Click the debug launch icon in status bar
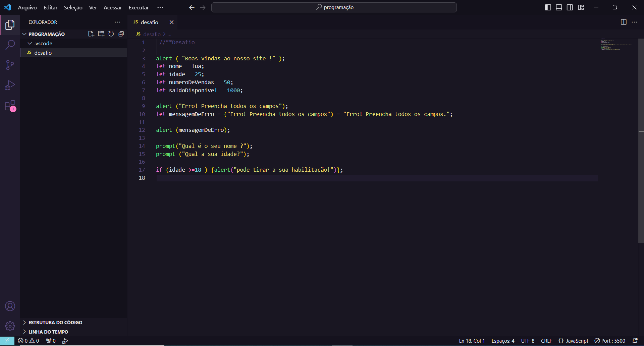The height and width of the screenshot is (346, 644). coord(65,341)
